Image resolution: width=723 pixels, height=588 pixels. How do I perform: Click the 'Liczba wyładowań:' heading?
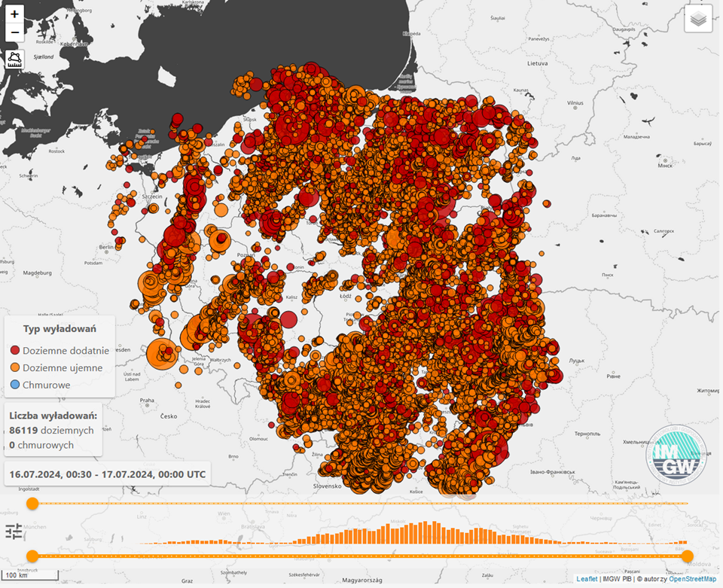53,415
